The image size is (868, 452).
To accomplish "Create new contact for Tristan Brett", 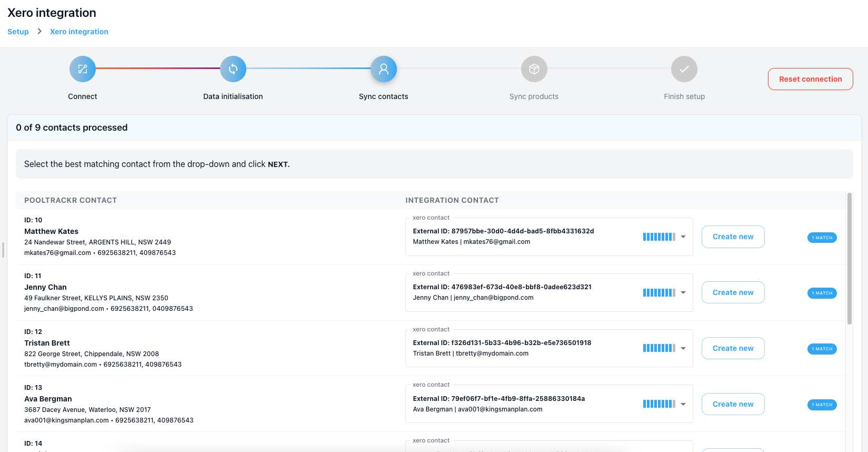I will tap(733, 348).
